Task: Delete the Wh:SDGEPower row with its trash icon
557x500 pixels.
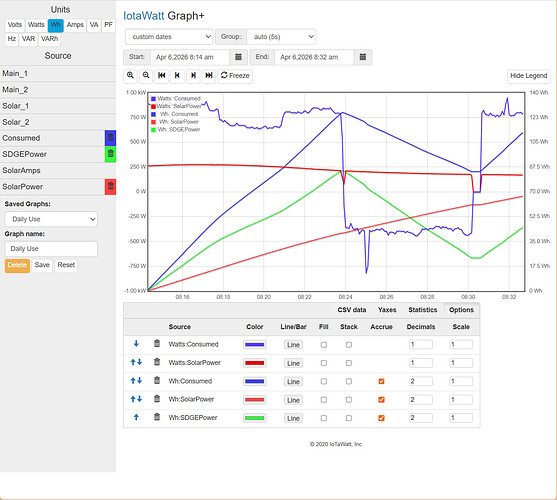Action: [157, 417]
